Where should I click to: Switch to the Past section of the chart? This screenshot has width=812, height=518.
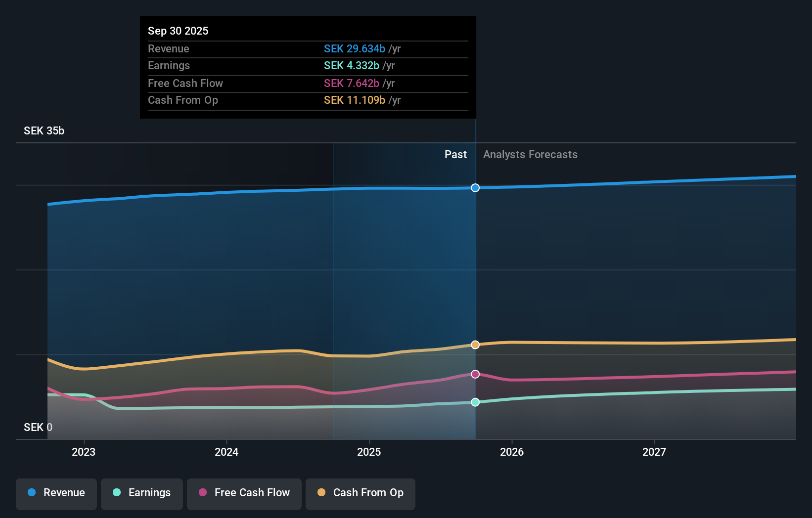coord(455,154)
